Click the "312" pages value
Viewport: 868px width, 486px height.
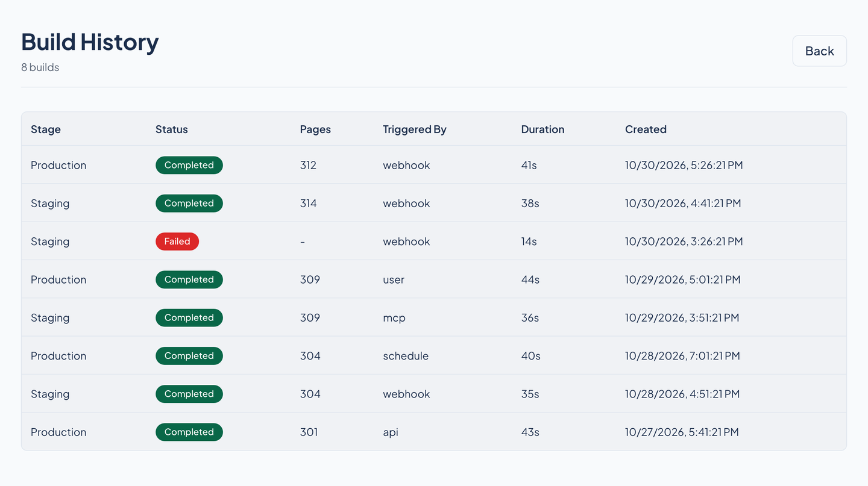pos(308,165)
